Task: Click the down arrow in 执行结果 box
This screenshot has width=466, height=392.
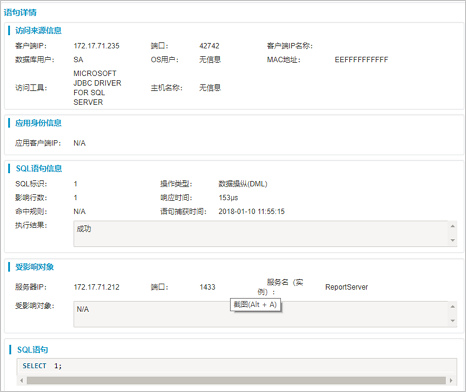Action: (x=452, y=240)
